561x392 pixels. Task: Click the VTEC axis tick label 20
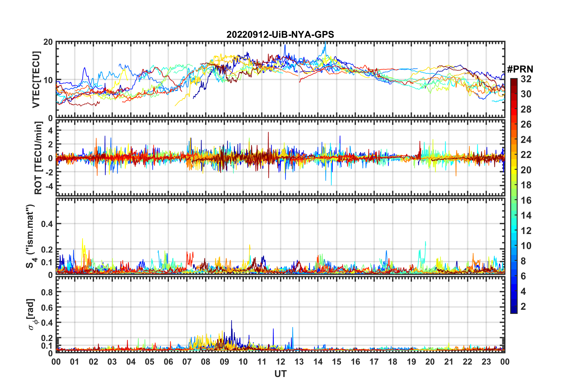pos(48,42)
